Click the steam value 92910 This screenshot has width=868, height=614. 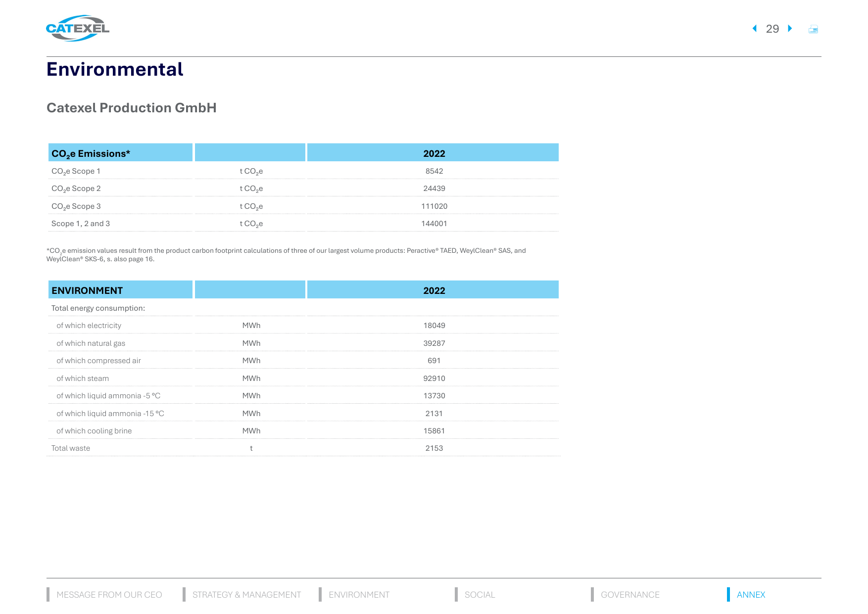click(x=434, y=378)
